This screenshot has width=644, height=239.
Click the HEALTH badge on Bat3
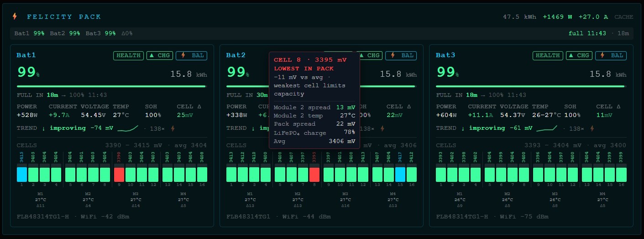coord(548,55)
